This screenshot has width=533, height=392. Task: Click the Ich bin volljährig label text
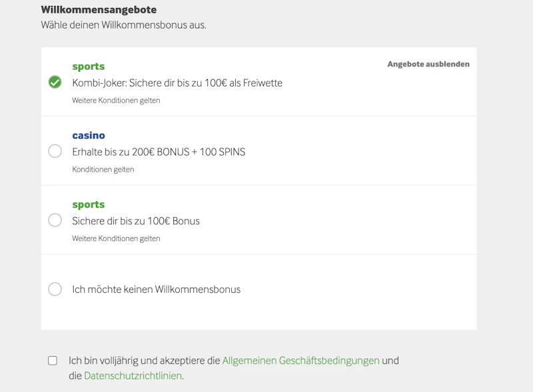[x=144, y=361]
